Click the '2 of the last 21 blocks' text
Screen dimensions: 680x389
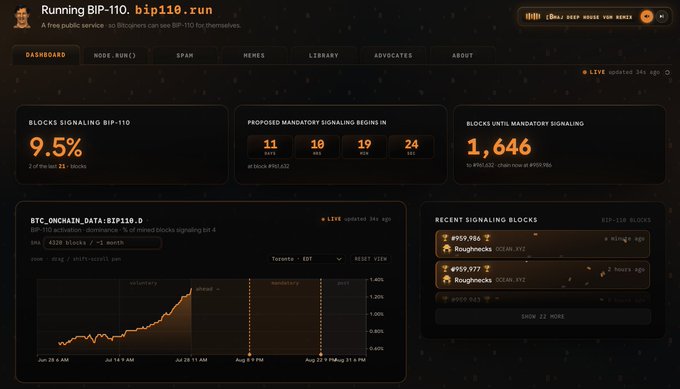57,166
